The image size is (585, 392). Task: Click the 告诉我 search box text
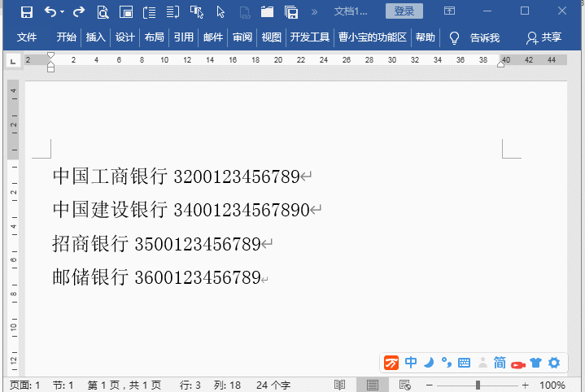[485, 37]
